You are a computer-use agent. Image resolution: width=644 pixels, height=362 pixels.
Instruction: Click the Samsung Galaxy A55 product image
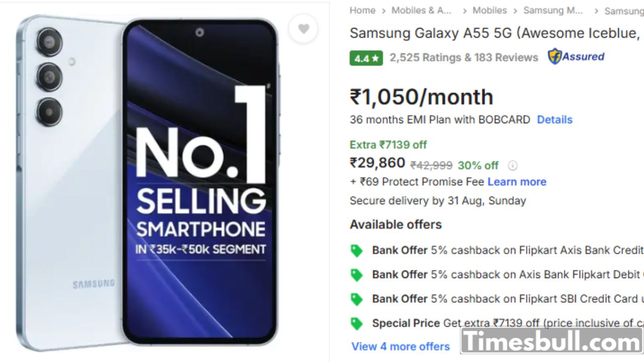click(151, 181)
